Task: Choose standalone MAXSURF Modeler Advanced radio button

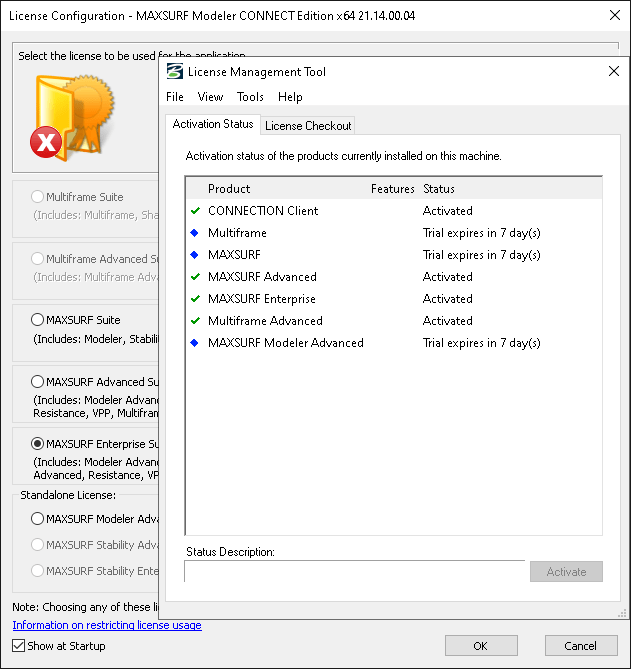Action: (x=38, y=519)
